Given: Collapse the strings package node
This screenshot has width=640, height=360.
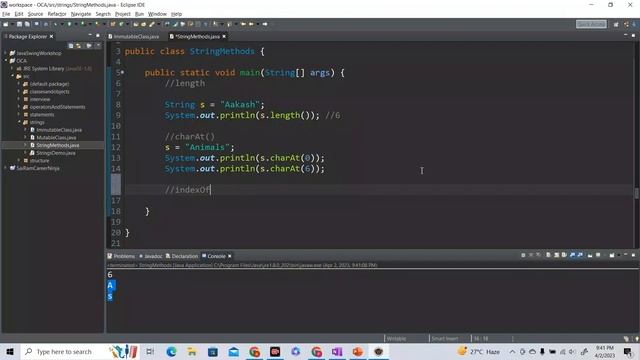Looking at the screenshot, I should [x=19, y=122].
